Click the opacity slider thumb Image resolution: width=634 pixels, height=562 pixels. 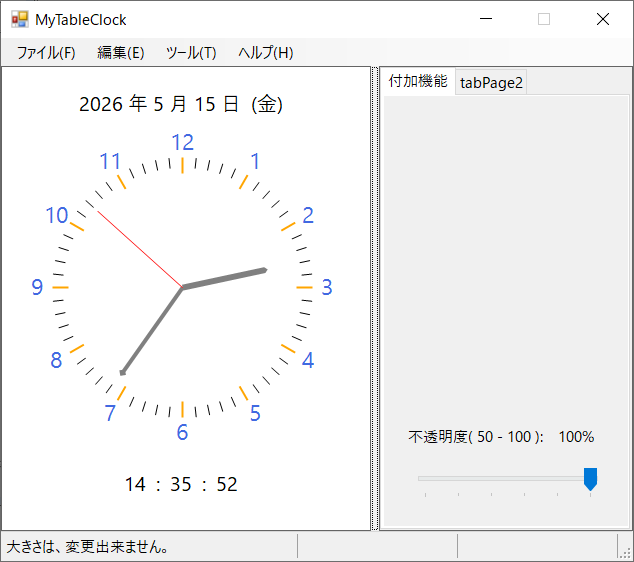tap(590, 479)
